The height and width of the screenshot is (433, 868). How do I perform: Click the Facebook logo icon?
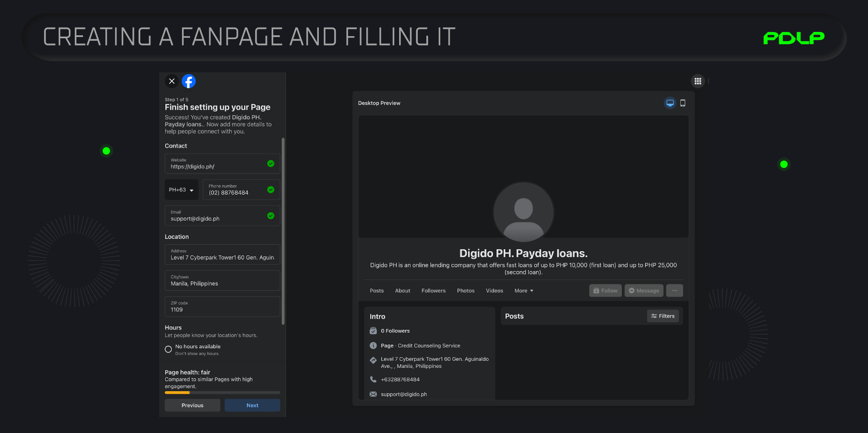pos(189,81)
